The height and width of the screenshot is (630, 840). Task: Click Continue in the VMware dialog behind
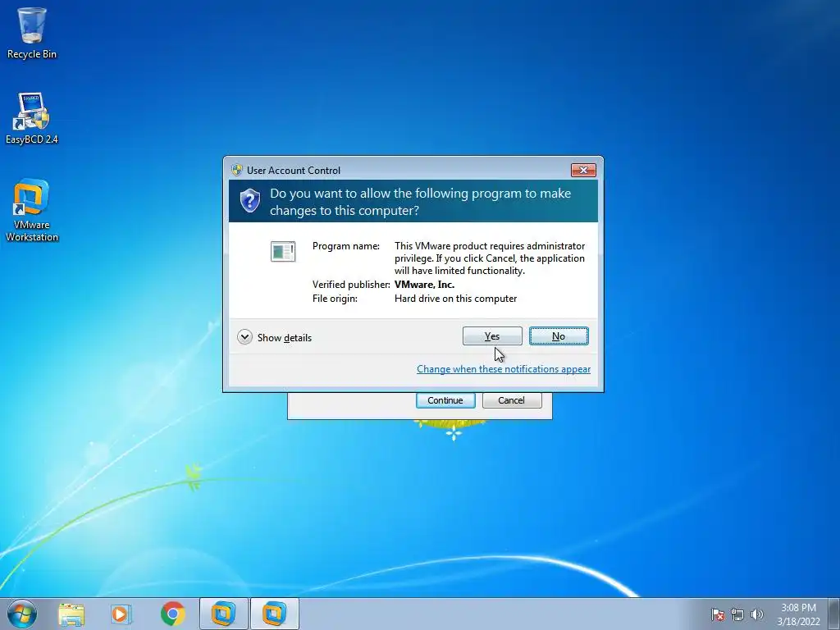click(x=445, y=400)
